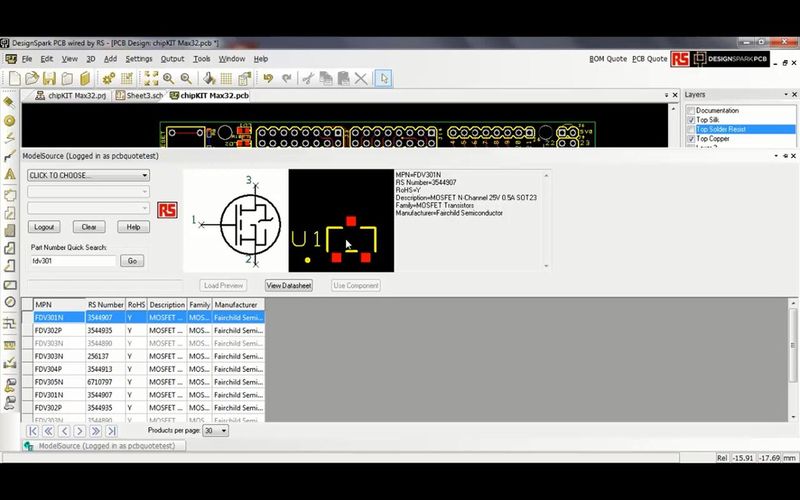Screen dimensions: 800x500
Task: Click the Paste clipboard toolbar icon
Action: (x=343, y=79)
